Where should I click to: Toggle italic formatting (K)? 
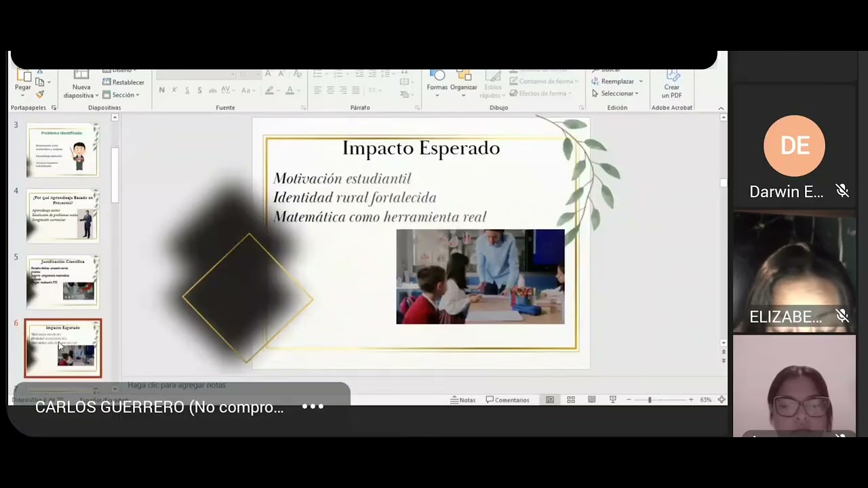[174, 90]
